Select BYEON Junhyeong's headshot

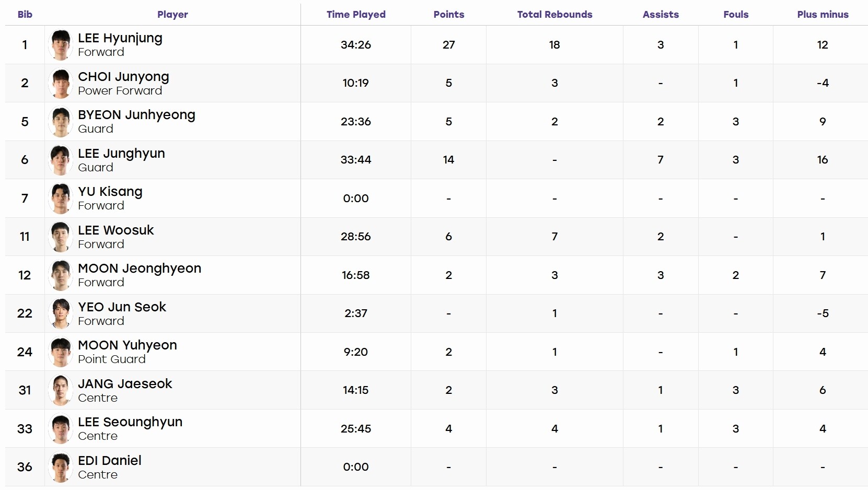[x=61, y=122]
